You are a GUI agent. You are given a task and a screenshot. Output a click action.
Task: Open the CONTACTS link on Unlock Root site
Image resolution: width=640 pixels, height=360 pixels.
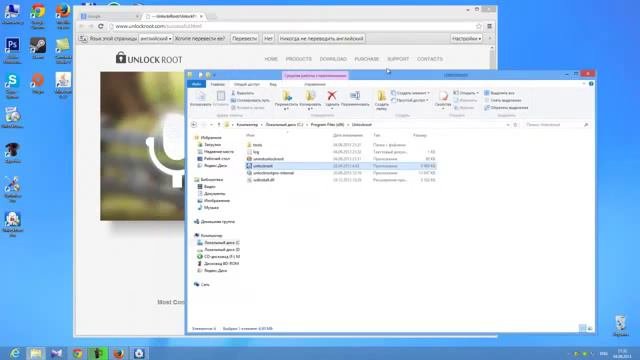(430, 59)
